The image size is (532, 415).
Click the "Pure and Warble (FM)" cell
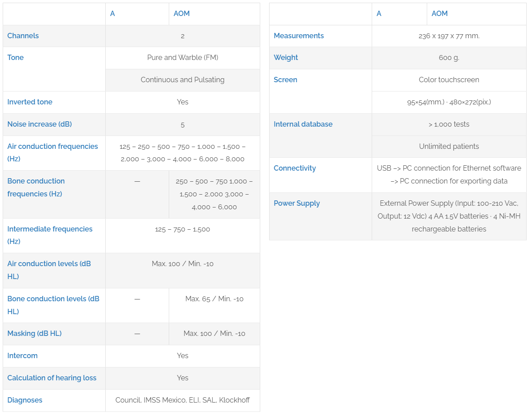click(x=183, y=57)
